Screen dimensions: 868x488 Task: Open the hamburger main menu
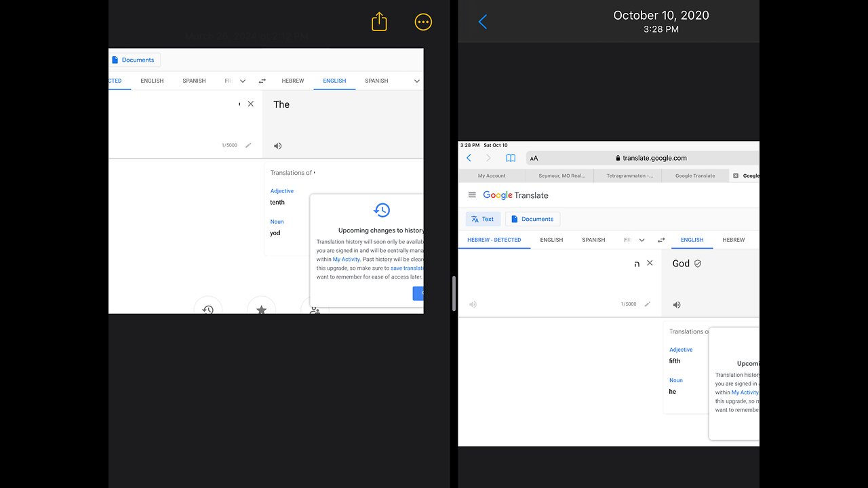(x=472, y=195)
